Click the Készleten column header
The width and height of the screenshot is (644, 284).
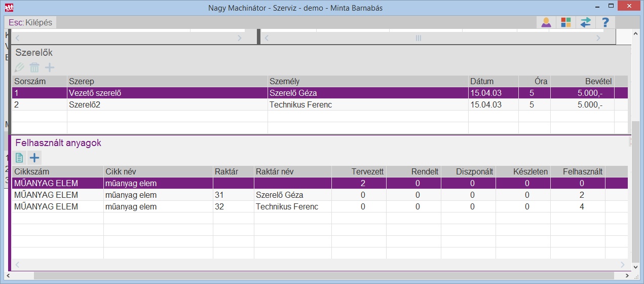523,171
